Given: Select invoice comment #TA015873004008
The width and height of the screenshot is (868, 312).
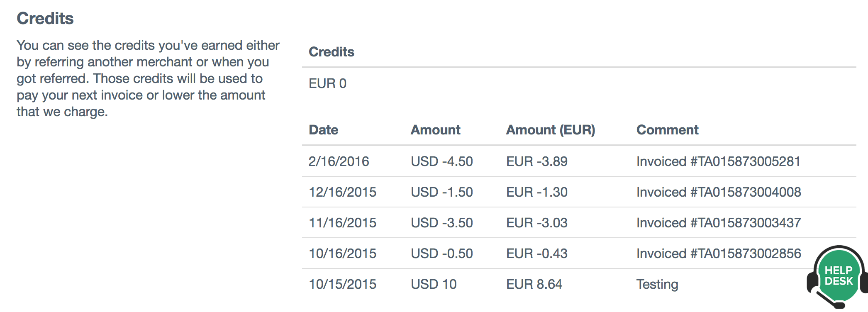Looking at the screenshot, I should [719, 192].
